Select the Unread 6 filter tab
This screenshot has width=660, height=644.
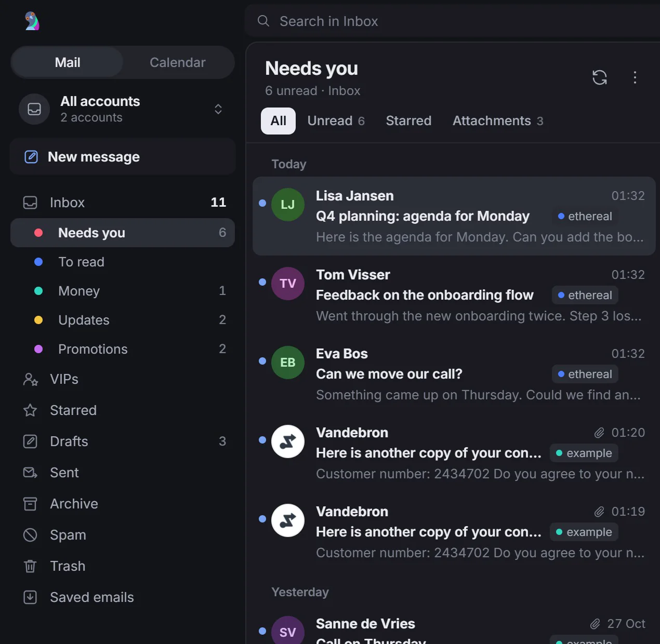(x=336, y=121)
